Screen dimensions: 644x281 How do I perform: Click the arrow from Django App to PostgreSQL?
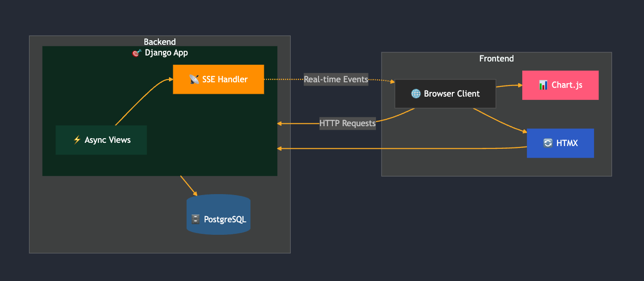point(188,184)
